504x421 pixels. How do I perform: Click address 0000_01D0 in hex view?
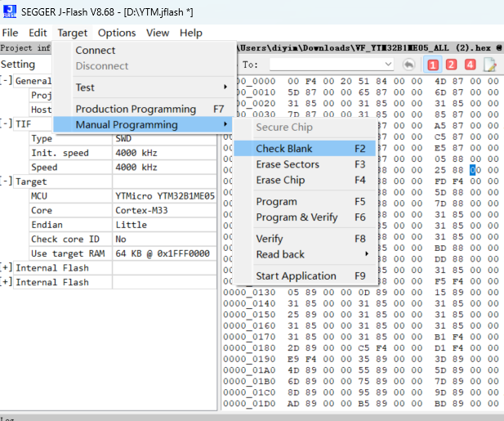point(249,403)
